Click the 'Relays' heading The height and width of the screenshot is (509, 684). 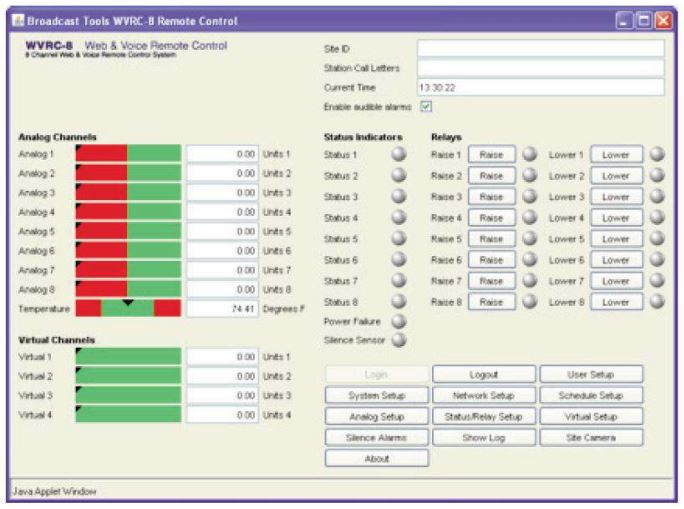coord(446,137)
